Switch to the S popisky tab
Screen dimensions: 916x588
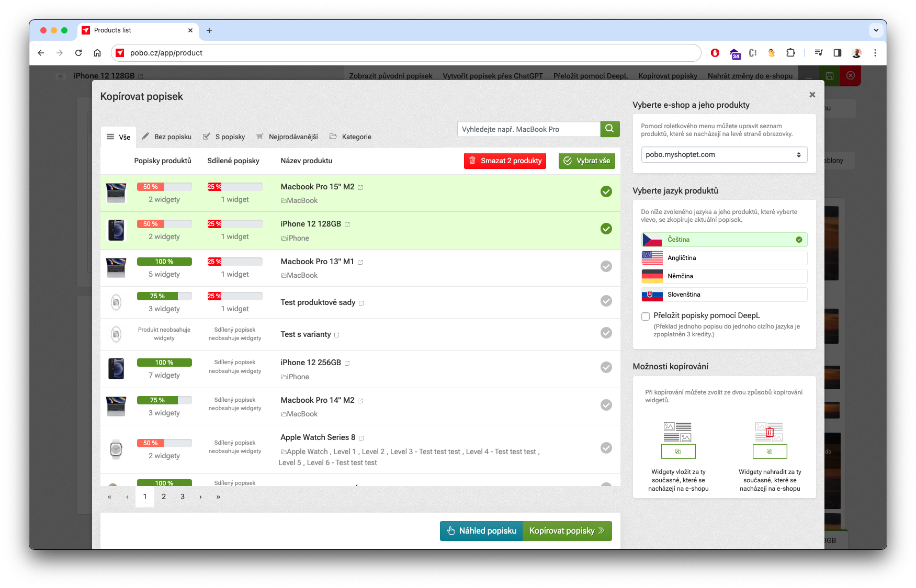pyautogui.click(x=223, y=137)
